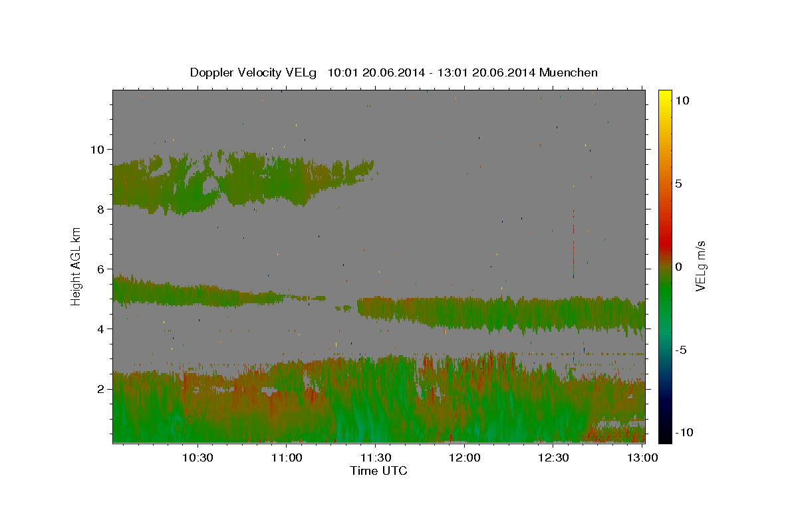Click the 'VELg m/s' colorbar label
The height and width of the screenshot is (532, 798).
(700, 266)
